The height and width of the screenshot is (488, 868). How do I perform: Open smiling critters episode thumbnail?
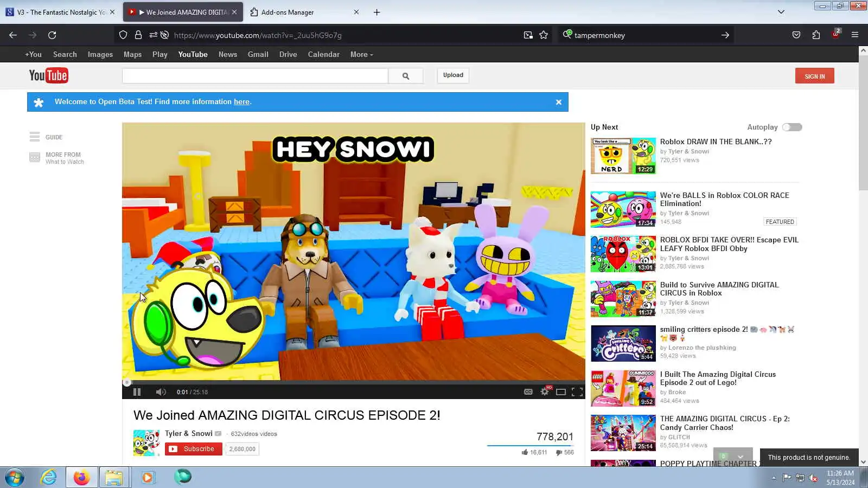click(x=623, y=343)
